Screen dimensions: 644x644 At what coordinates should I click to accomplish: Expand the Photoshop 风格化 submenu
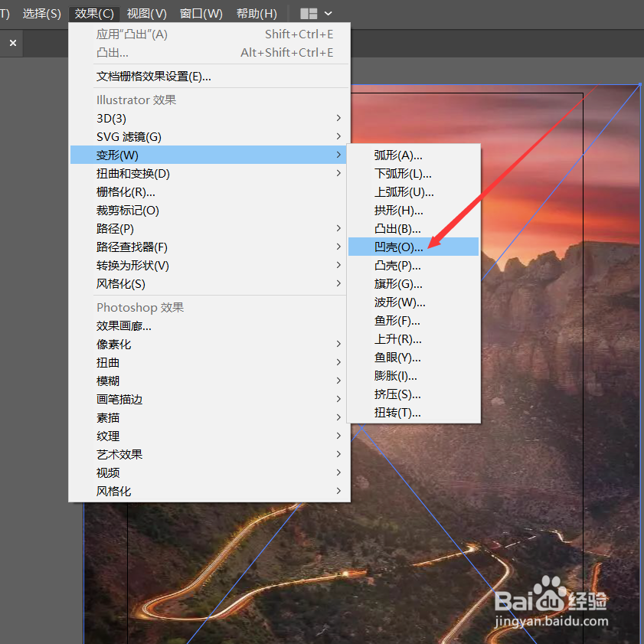[210, 491]
